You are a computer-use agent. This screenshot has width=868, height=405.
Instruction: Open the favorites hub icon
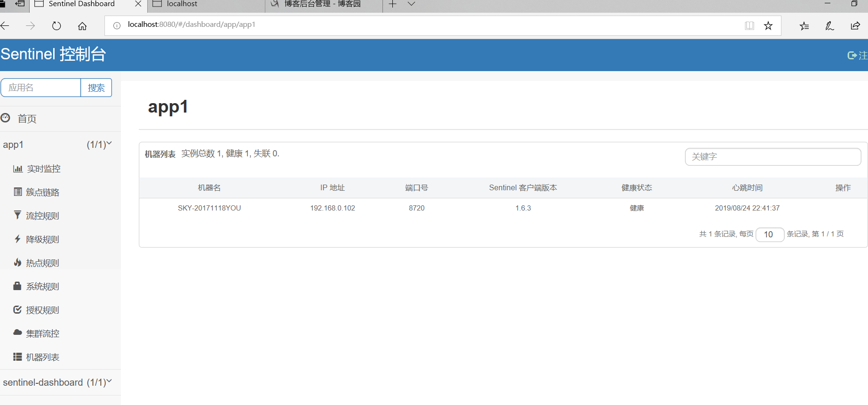tap(804, 26)
